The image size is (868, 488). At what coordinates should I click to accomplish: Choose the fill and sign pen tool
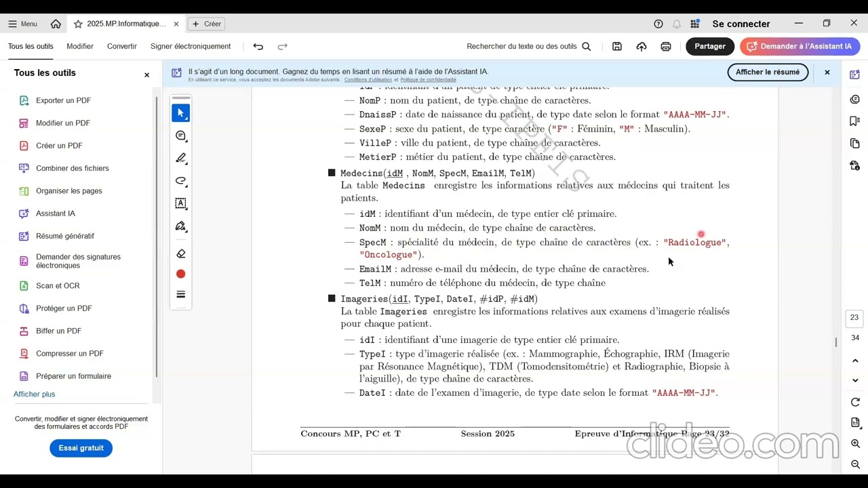180,226
